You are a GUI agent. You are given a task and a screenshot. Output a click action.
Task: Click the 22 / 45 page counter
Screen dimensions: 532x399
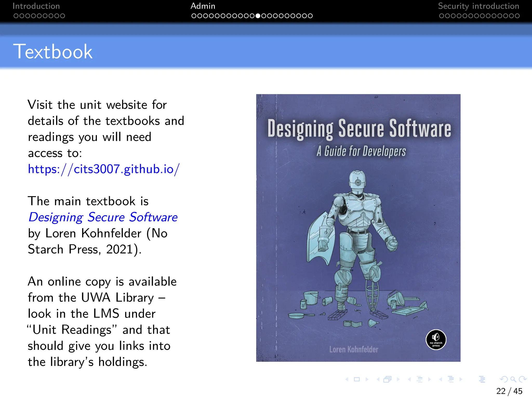pyautogui.click(x=509, y=391)
